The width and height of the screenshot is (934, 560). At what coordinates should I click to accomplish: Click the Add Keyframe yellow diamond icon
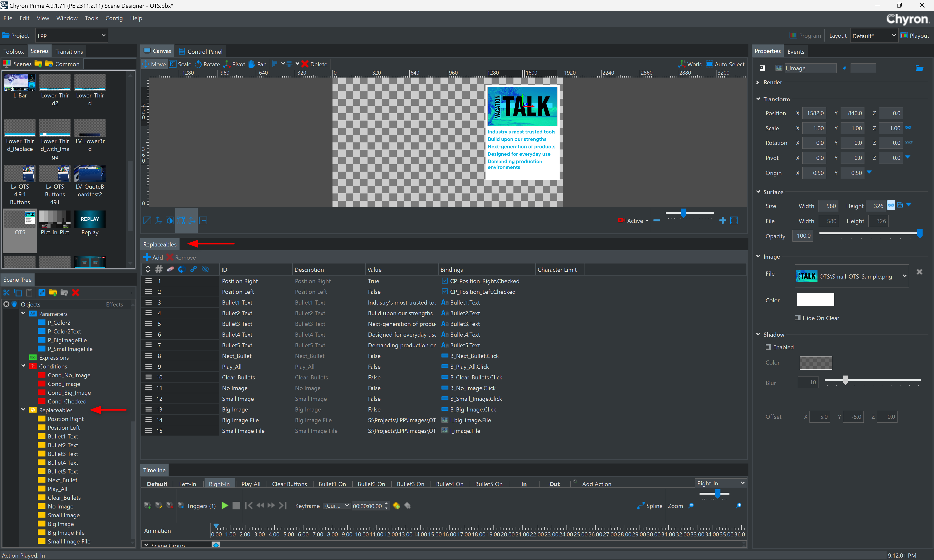396,506
